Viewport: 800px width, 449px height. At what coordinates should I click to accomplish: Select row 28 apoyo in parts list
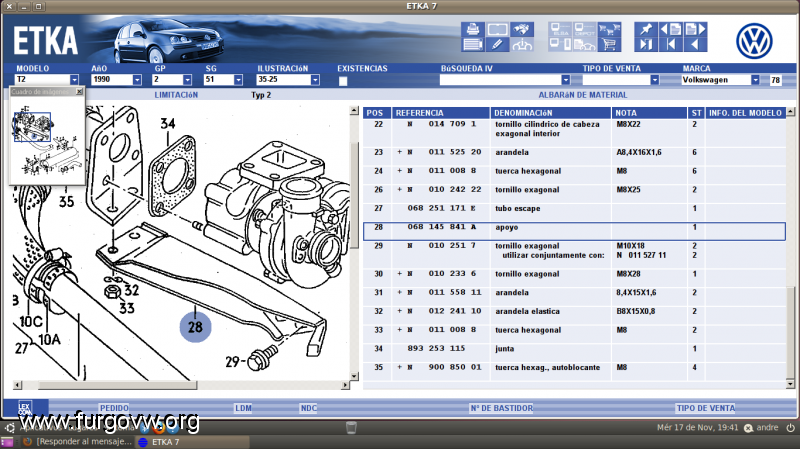[x=574, y=231]
